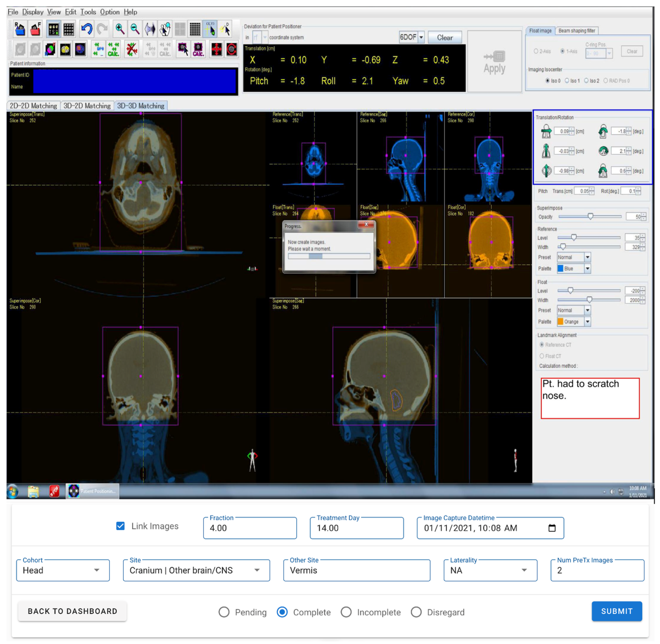The width and height of the screenshot is (660, 644).
Task: Switch to the 2D-2D Matching tab
Action: (33, 106)
